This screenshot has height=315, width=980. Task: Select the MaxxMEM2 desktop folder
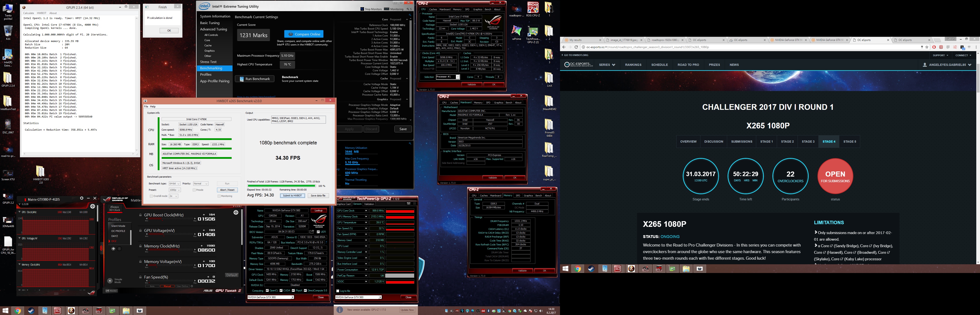pos(549,103)
